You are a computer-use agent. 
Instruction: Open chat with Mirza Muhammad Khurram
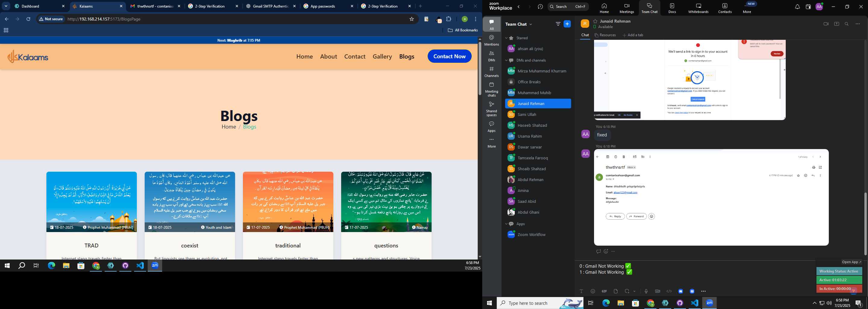538,71
